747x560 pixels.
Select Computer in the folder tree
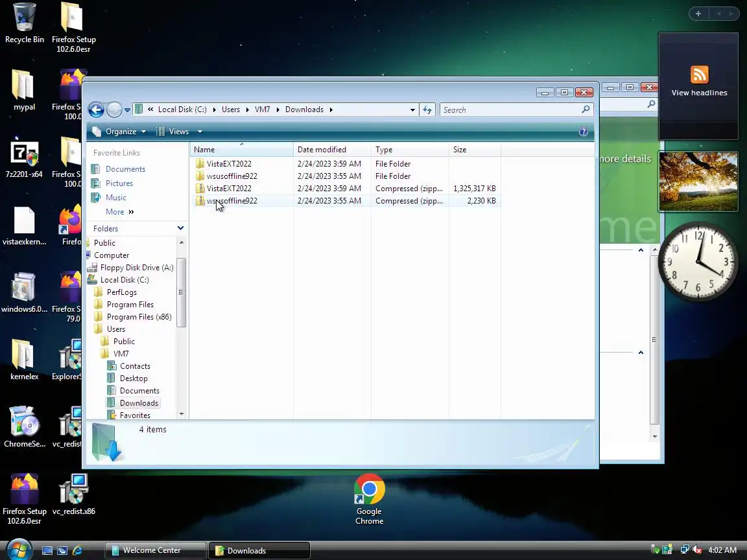[111, 255]
